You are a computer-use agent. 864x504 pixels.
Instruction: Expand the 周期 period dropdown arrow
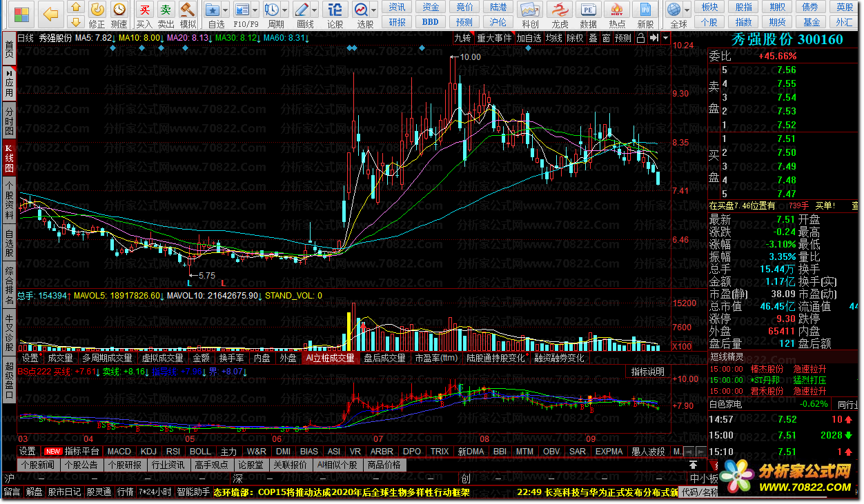pyautogui.click(x=284, y=10)
